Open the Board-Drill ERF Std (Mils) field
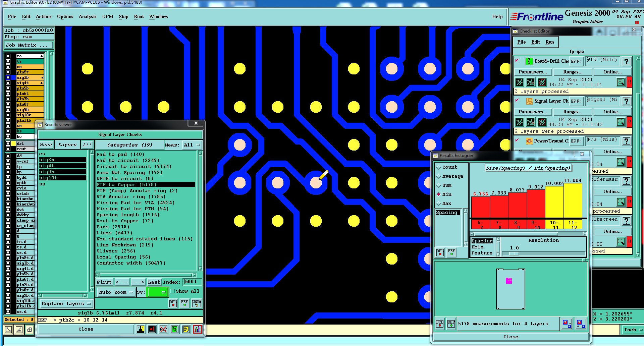The height and width of the screenshot is (346, 644). 603,61
